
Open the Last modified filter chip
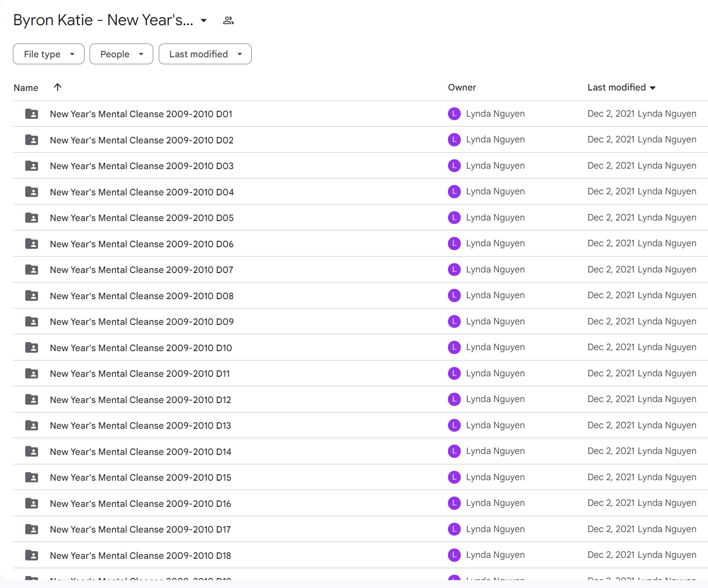(x=205, y=54)
